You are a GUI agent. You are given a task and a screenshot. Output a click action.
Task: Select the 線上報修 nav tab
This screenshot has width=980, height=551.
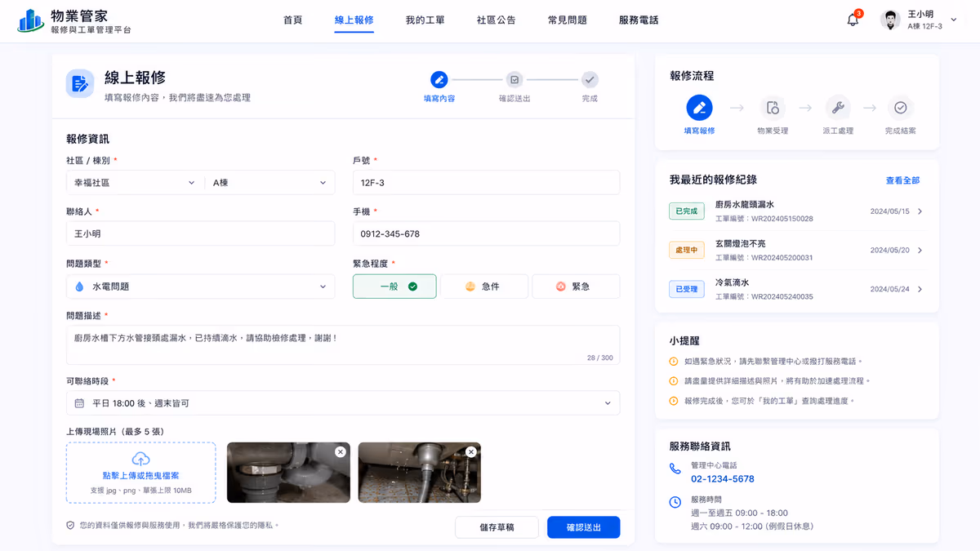(354, 20)
